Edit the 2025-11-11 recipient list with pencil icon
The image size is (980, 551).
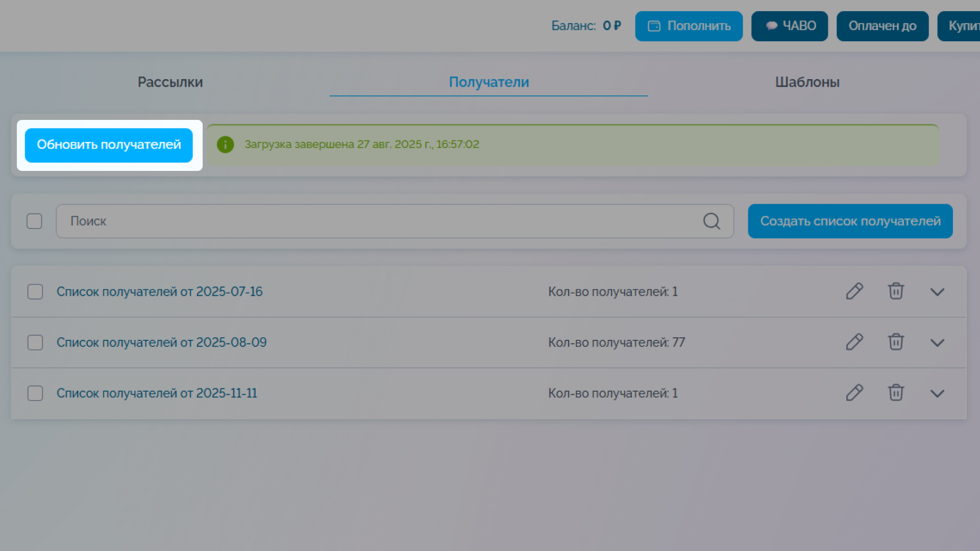click(854, 393)
